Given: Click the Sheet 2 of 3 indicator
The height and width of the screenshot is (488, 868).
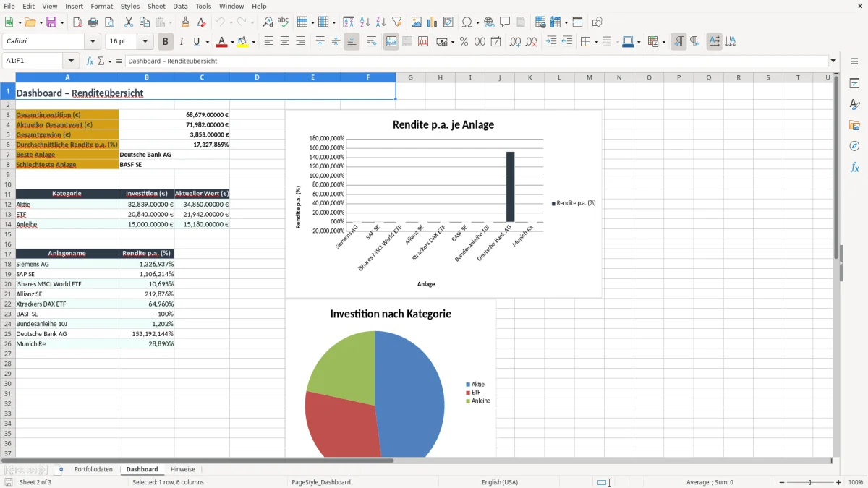Looking at the screenshot, I should [x=35, y=482].
